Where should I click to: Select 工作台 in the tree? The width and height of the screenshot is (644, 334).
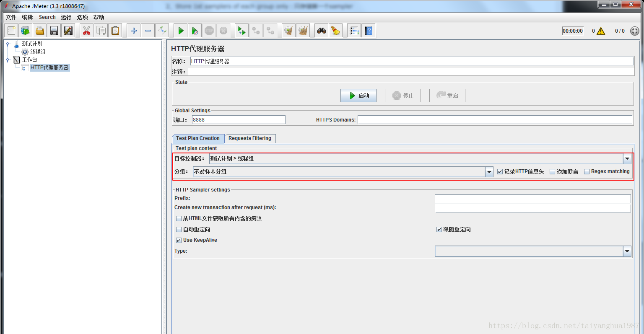pyautogui.click(x=30, y=60)
